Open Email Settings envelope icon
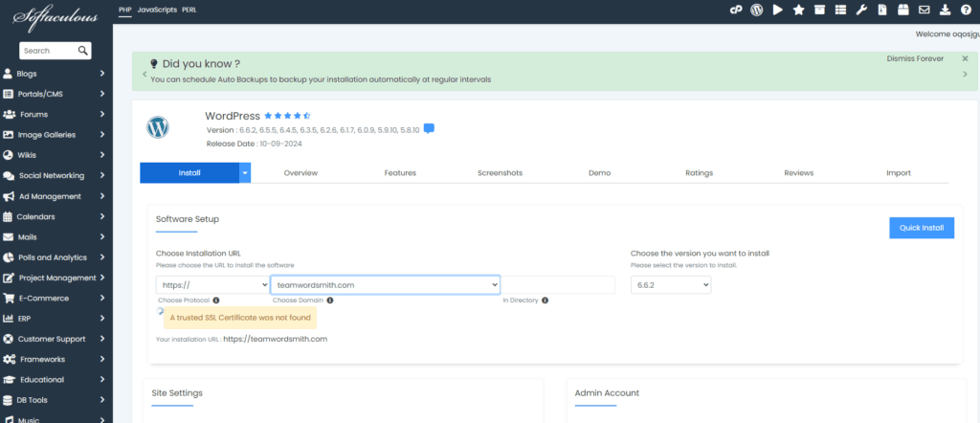Screen dimensions: 980x423 tap(924, 10)
